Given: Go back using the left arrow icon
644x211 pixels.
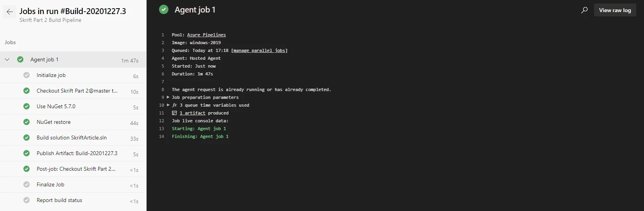Looking at the screenshot, I should tap(10, 12).
